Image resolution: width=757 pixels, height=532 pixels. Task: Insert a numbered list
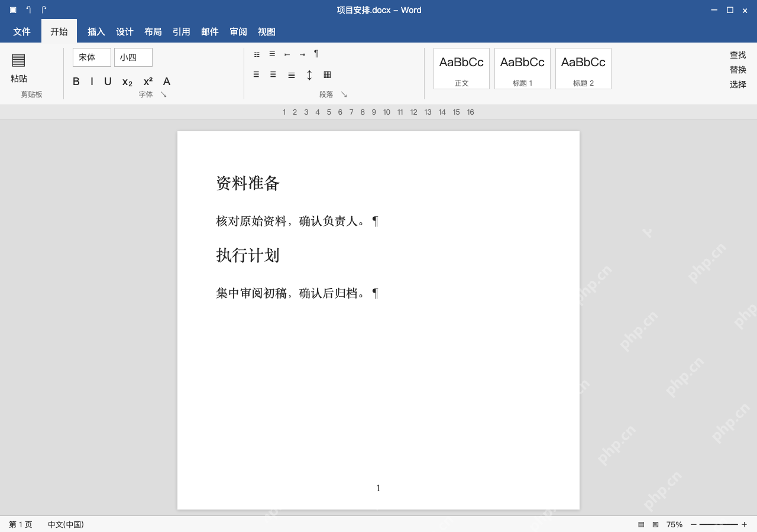click(x=272, y=54)
